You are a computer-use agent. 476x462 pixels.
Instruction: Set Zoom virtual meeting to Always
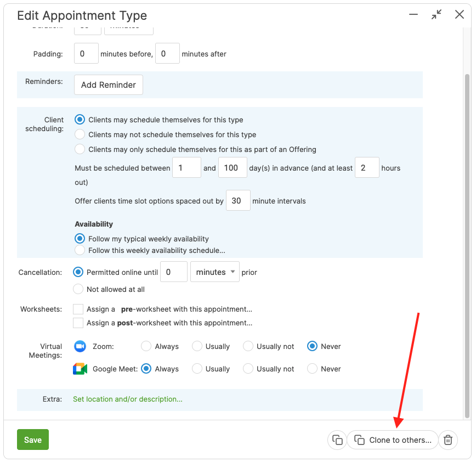tap(146, 346)
